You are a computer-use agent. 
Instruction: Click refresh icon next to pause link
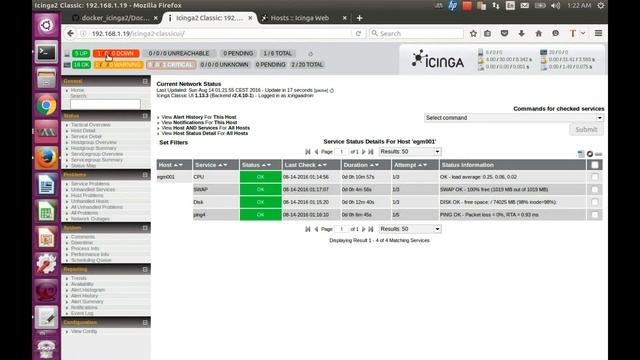click(x=331, y=91)
